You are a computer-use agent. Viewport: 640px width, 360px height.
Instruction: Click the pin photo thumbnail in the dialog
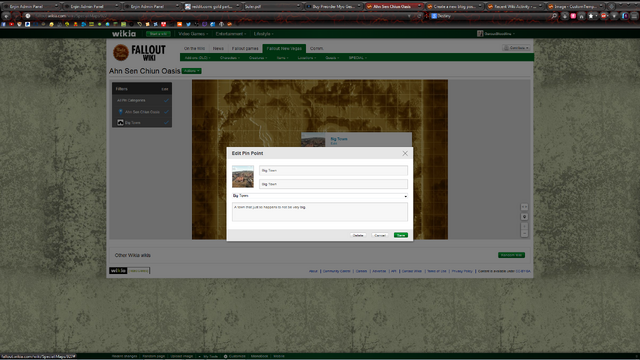[243, 177]
